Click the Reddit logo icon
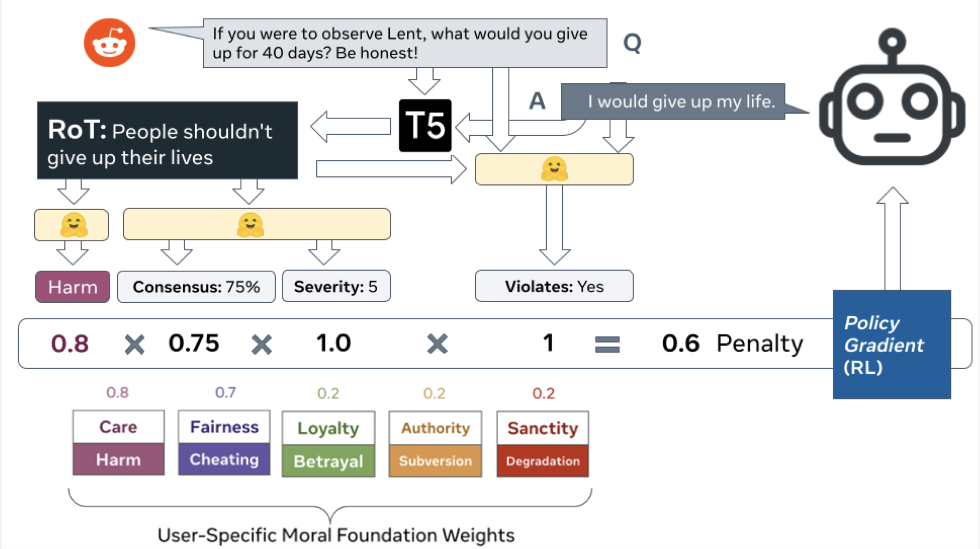This screenshot has width=980, height=549. coord(109,43)
